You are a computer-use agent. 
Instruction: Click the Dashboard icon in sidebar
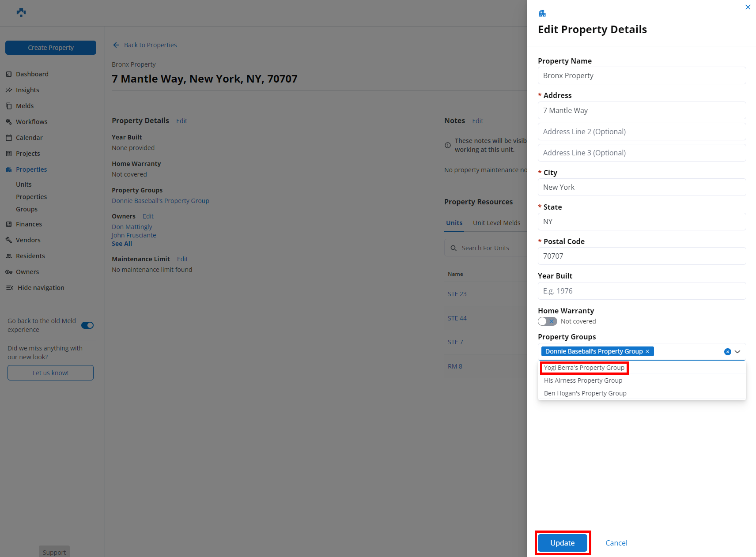(9, 74)
